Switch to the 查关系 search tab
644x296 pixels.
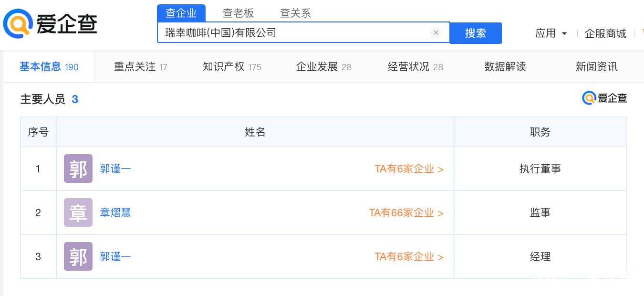(295, 13)
